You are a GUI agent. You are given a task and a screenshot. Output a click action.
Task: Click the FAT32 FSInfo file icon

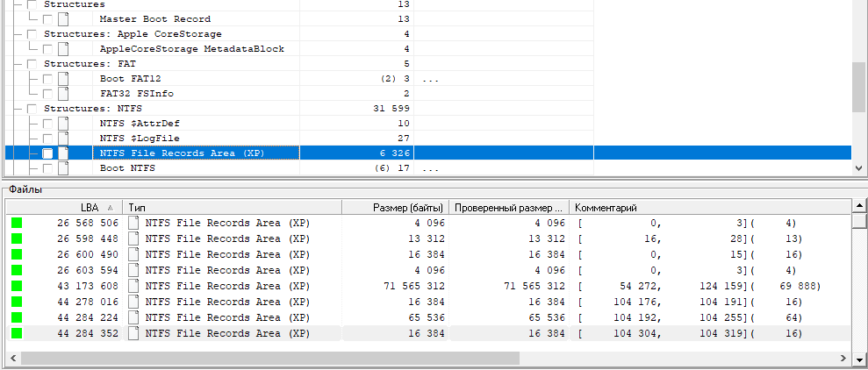click(63, 94)
